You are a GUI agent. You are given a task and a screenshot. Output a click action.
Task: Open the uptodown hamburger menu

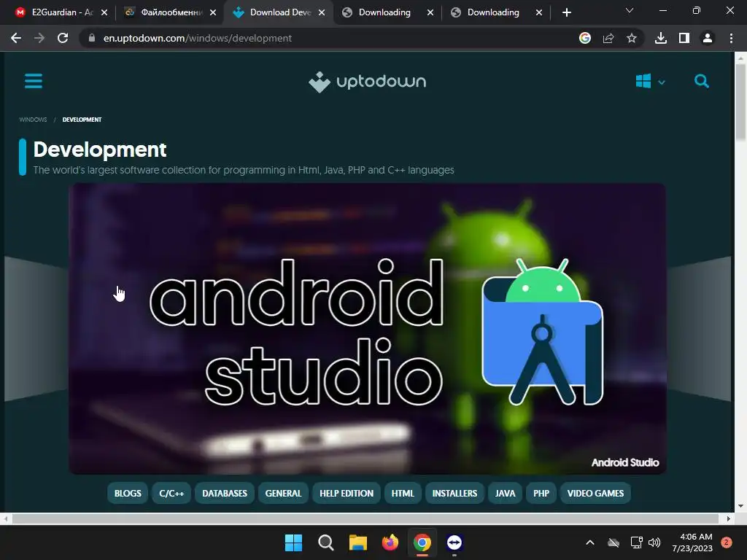(34, 81)
